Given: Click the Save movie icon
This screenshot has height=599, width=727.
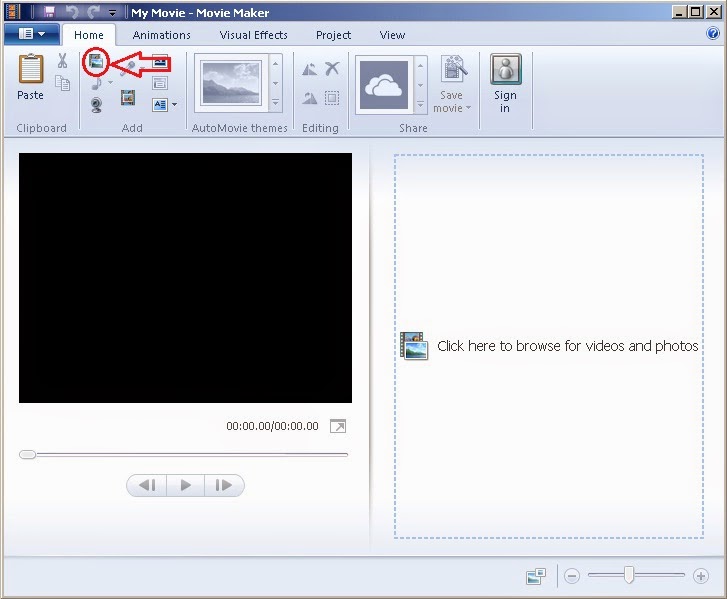Looking at the screenshot, I should coord(453,70).
